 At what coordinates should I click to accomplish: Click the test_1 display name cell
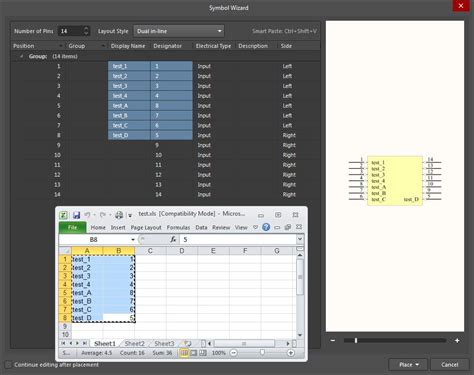(129, 66)
